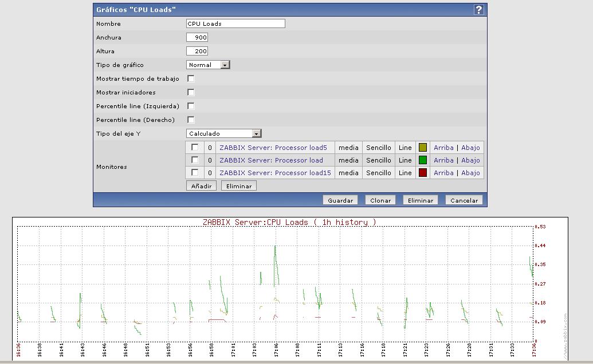This screenshot has width=593, height=364.
Task: Check Percentile line (Izquierda) option
Action: (x=191, y=106)
